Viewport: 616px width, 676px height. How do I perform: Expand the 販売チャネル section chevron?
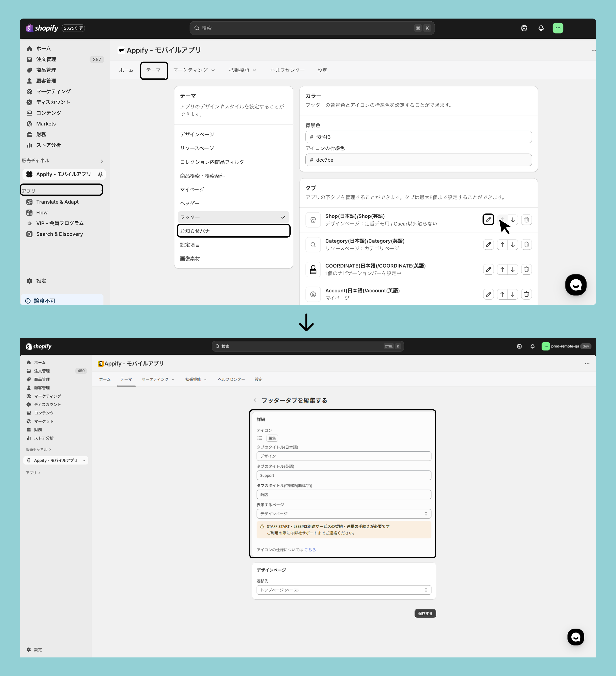[102, 161]
